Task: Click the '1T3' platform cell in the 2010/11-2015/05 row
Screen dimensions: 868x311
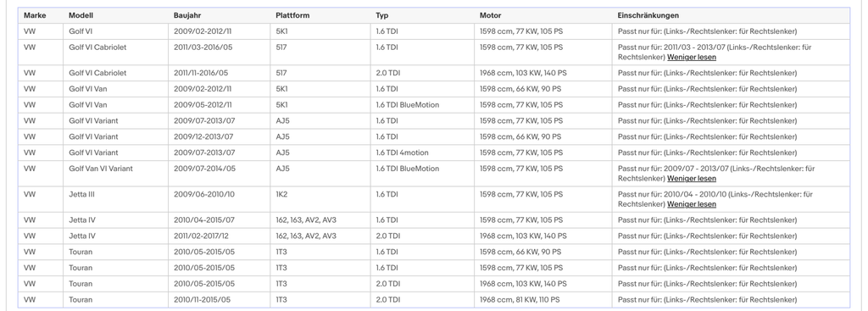Action: pyautogui.click(x=281, y=300)
